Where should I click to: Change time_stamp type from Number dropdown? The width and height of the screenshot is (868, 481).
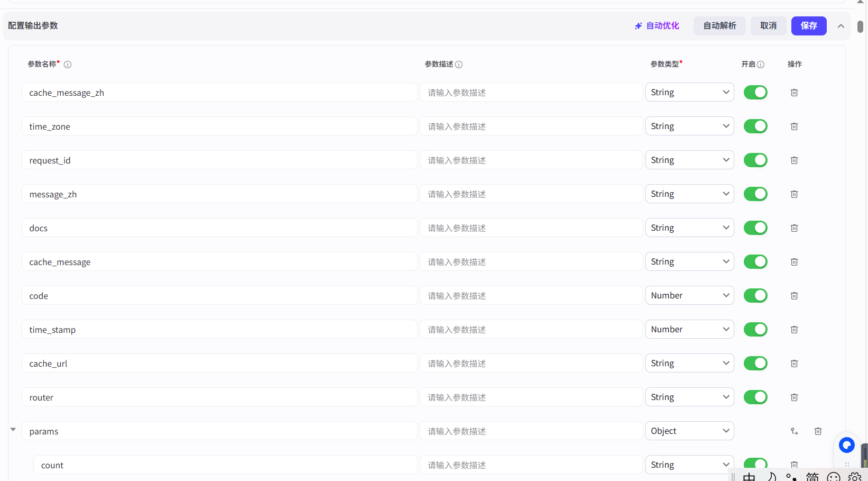(689, 330)
